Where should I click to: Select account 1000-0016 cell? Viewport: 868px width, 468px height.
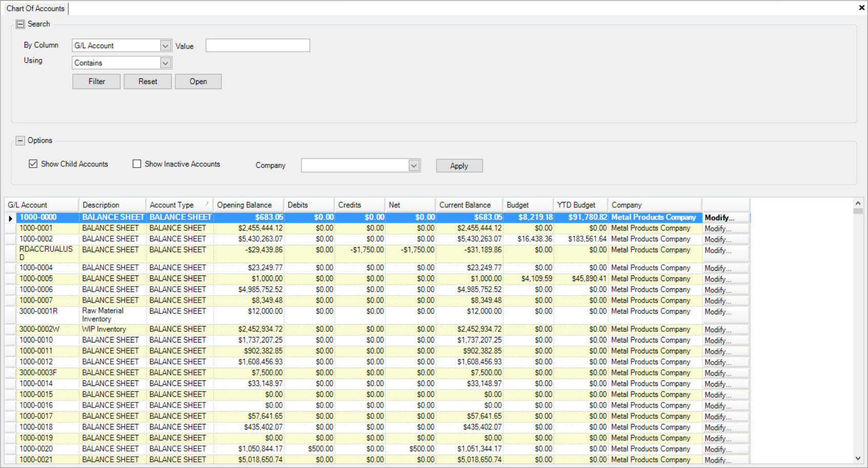(48, 406)
